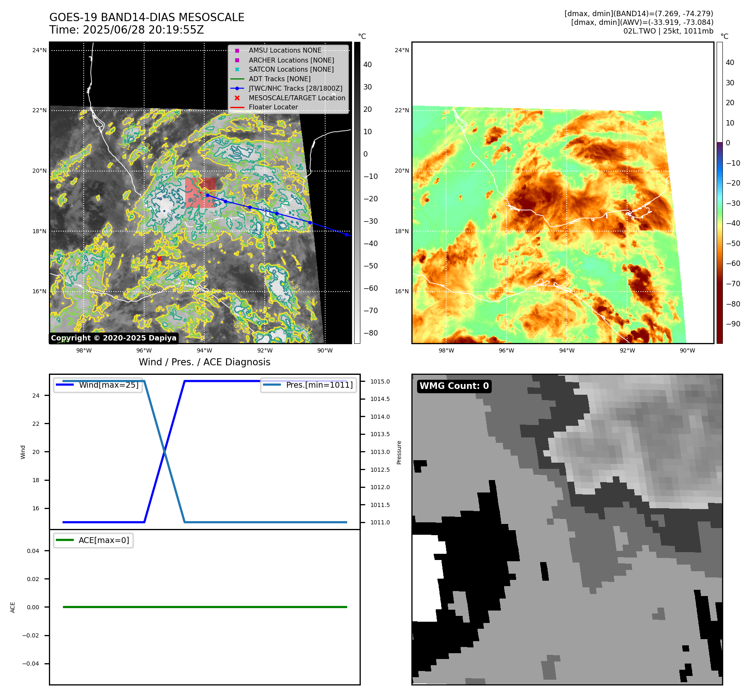Select the grayscale temperature colorbar
751x700 pixels.
click(x=357, y=193)
